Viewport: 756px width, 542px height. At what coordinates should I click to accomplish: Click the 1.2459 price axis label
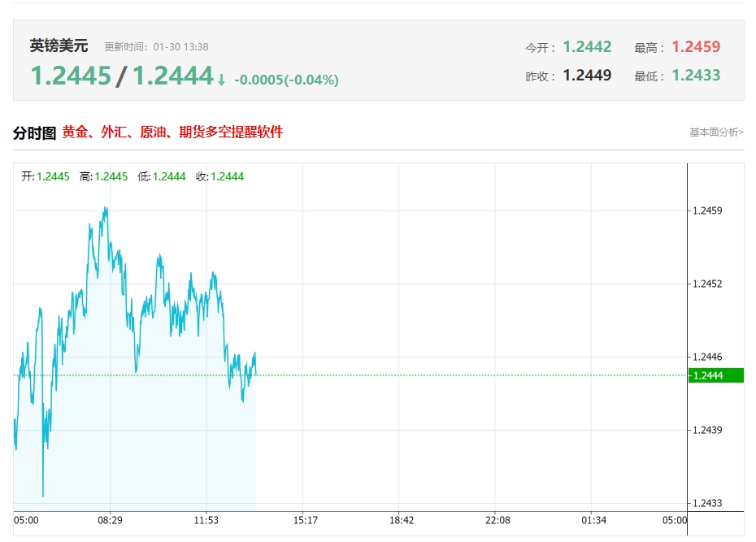[707, 210]
